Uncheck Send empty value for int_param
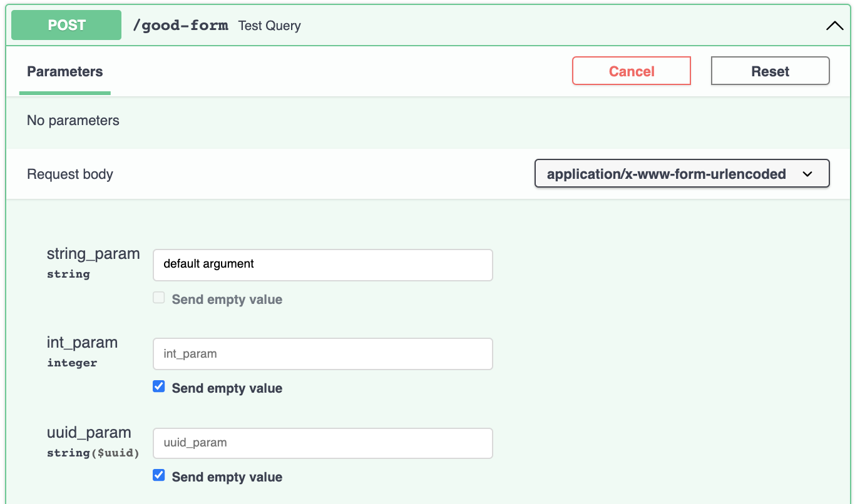The width and height of the screenshot is (855, 504). click(x=159, y=387)
